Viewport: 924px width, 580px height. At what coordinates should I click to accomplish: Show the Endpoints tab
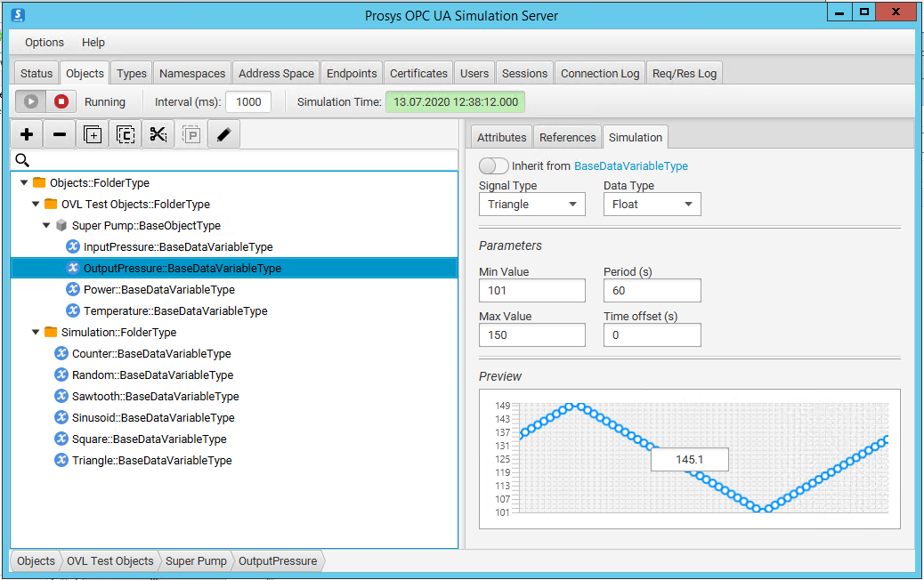pyautogui.click(x=352, y=73)
